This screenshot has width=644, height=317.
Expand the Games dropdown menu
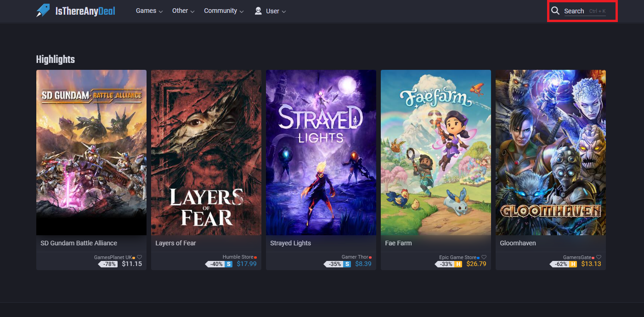(149, 11)
